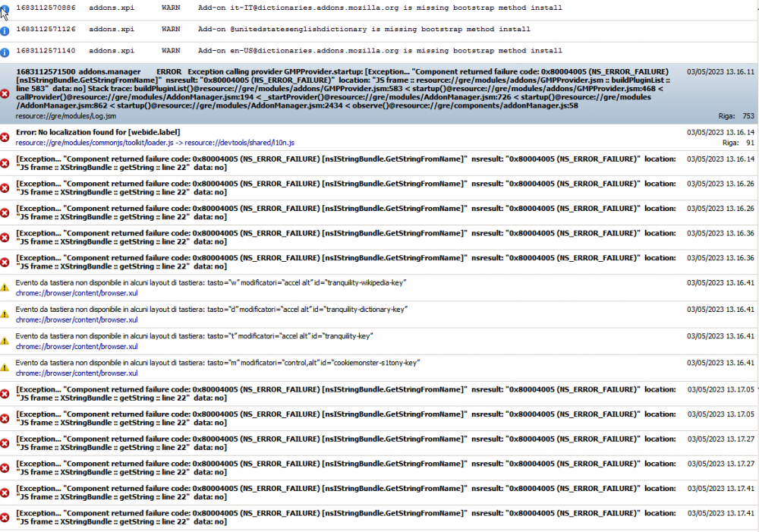Image resolution: width=759 pixels, height=532 pixels.
Task: Click warning icon for the tasto="t" tranquility-key message
Action: click(5, 341)
